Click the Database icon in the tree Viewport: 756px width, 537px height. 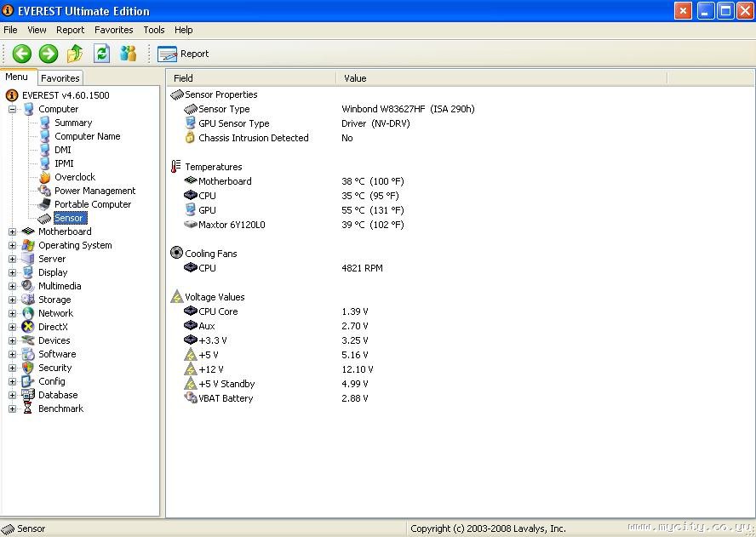[28, 395]
